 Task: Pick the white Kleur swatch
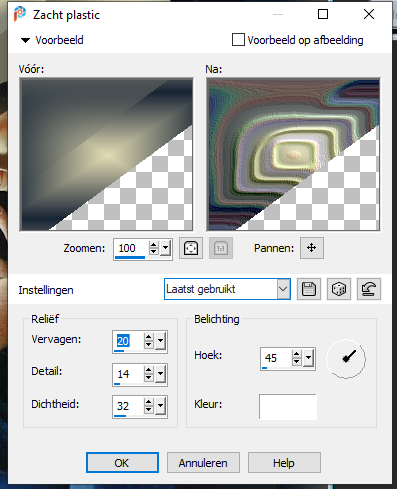point(288,406)
